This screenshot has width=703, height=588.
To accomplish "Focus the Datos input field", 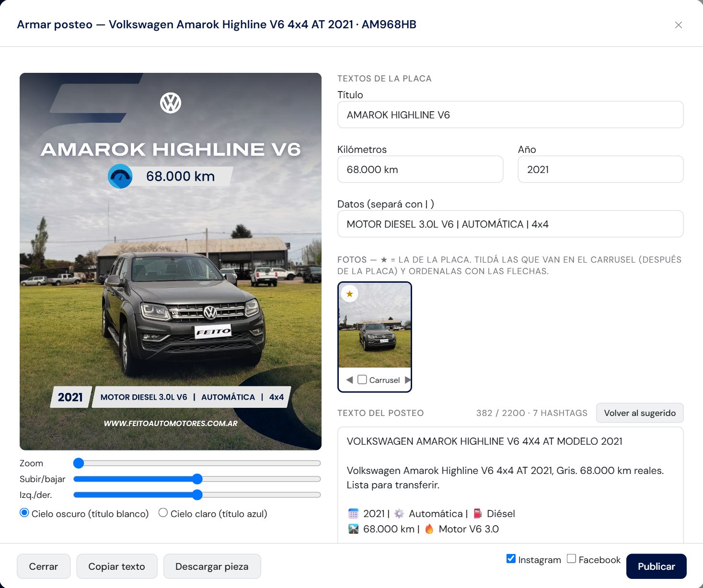I will pyautogui.click(x=510, y=224).
